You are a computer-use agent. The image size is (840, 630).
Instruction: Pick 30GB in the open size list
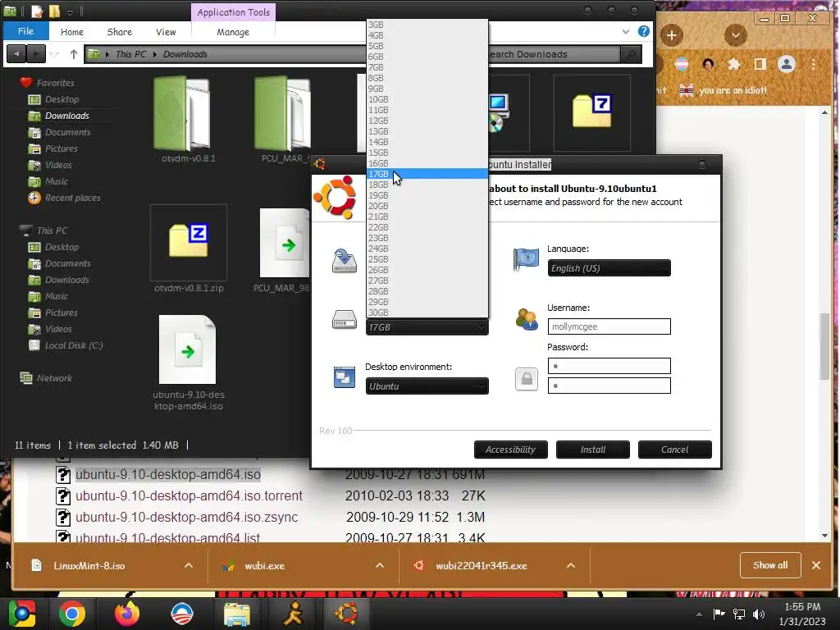click(427, 313)
